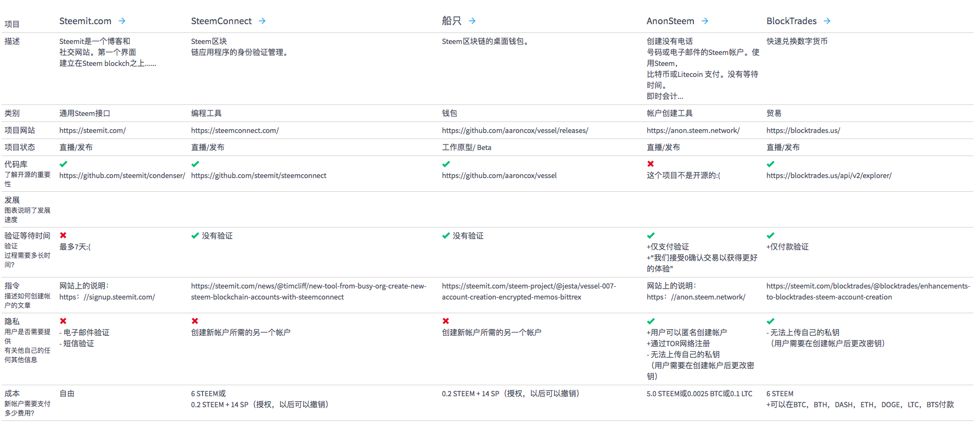Viewport: 980px width, 427px height.
Task: Open the timcliff new-tool-from-busy-org article link
Action: (x=309, y=291)
